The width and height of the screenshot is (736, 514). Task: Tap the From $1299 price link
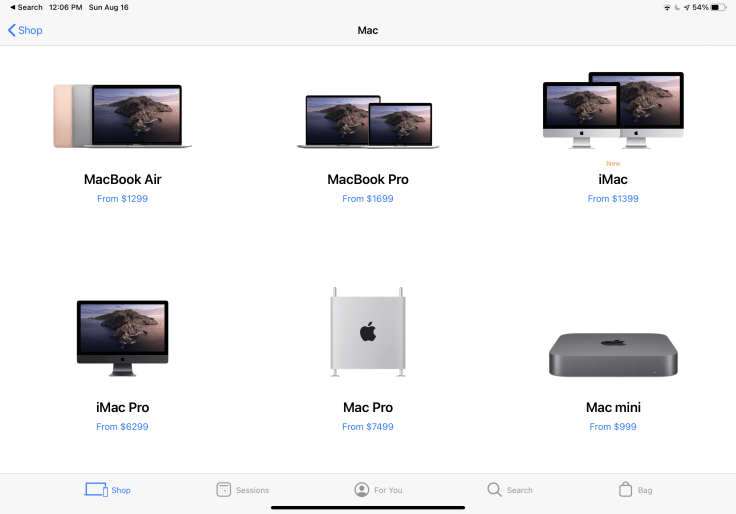click(x=123, y=199)
